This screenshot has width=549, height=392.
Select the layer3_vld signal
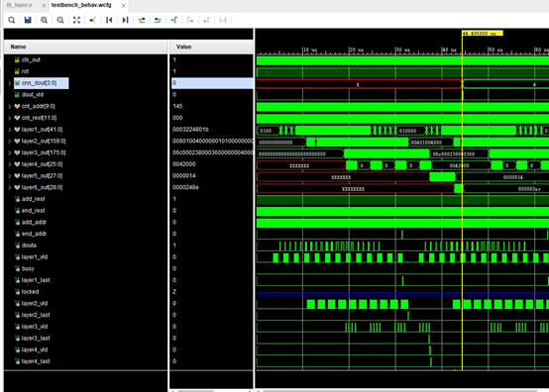click(x=35, y=327)
